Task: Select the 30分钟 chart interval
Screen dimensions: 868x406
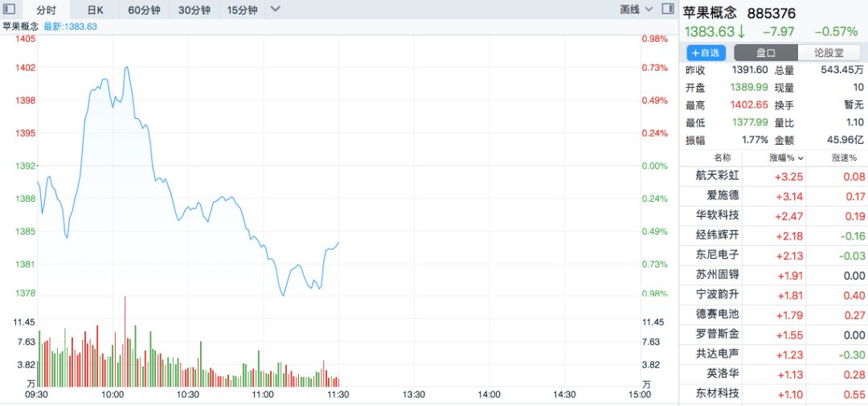Action: pyautogui.click(x=194, y=10)
